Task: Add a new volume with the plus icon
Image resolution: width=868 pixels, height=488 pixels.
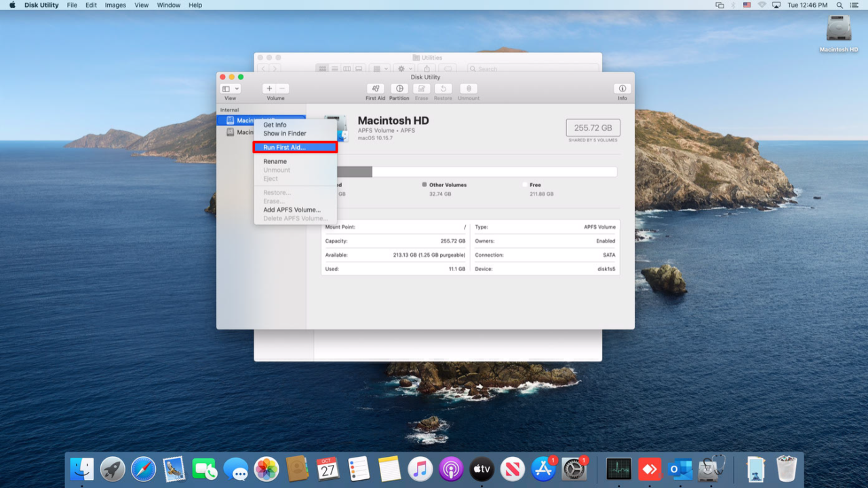Action: 269,87
